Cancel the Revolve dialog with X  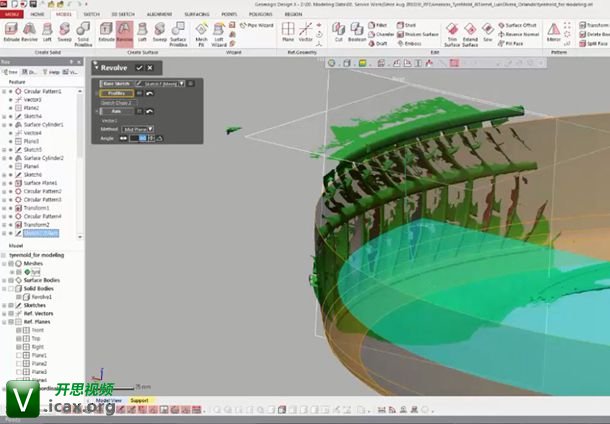pyautogui.click(x=150, y=67)
